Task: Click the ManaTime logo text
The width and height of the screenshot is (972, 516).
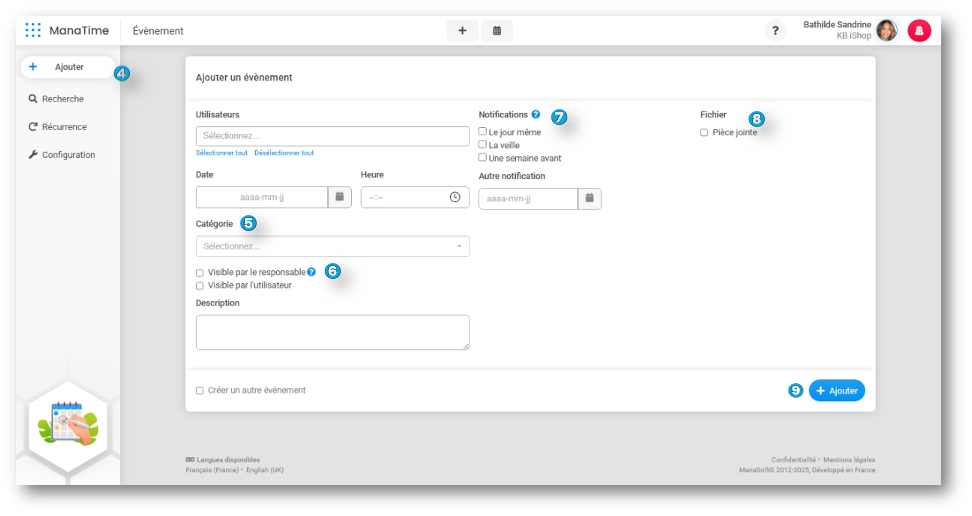Action: (79, 30)
